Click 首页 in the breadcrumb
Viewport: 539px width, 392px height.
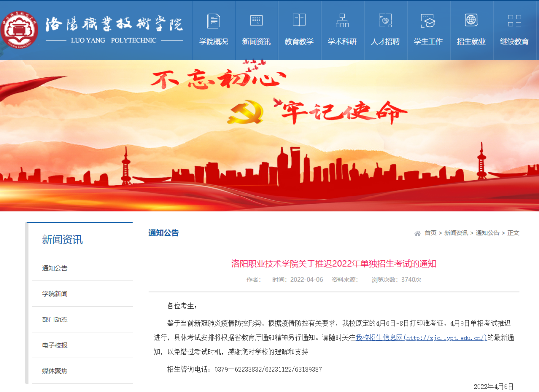(x=430, y=233)
